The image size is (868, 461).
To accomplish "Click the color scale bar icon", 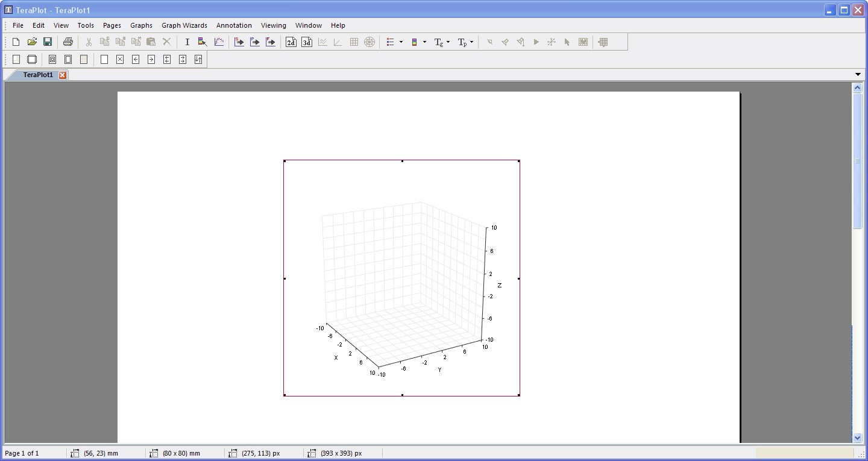I will click(415, 42).
